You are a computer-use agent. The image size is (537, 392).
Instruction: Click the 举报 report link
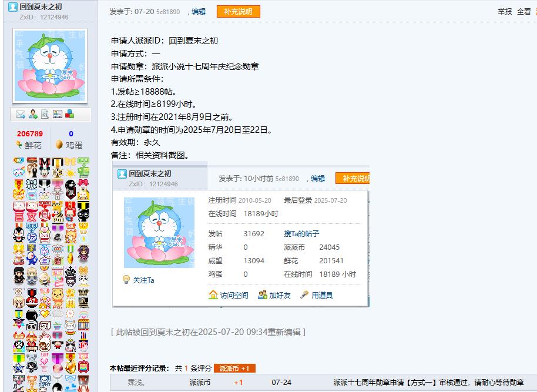505,12
